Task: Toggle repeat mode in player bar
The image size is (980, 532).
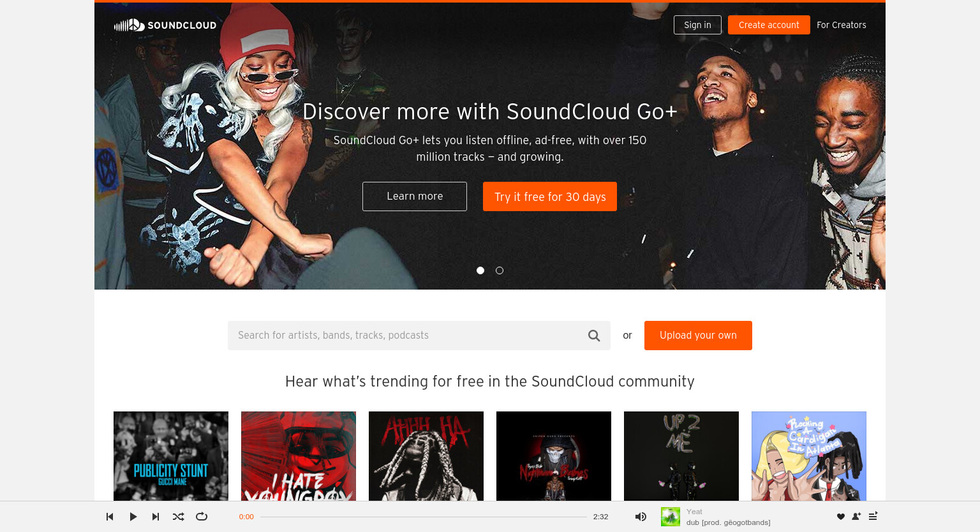Action: click(x=202, y=517)
